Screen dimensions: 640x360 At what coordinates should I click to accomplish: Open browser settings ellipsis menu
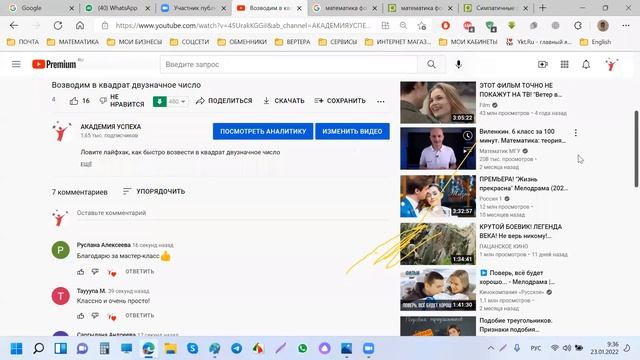[626, 25]
